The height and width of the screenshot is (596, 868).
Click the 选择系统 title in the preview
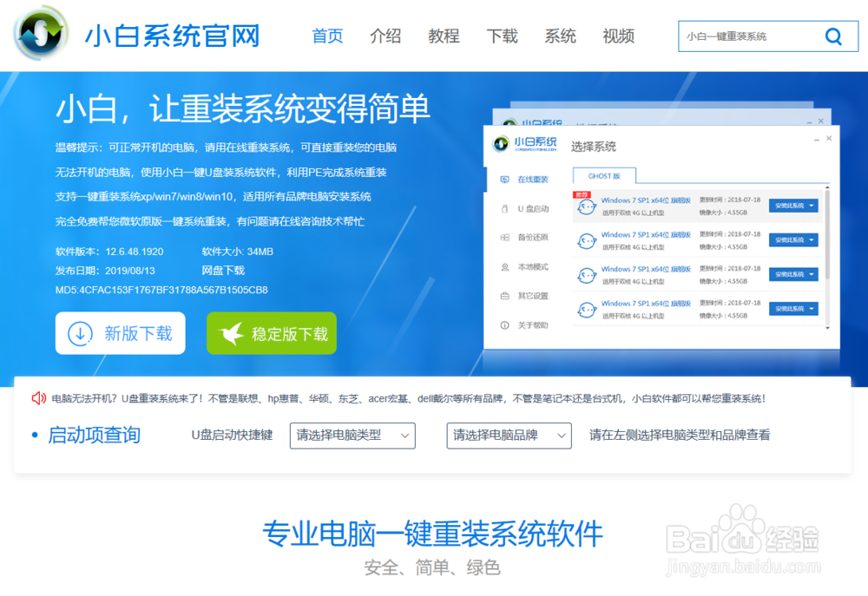coord(594,147)
